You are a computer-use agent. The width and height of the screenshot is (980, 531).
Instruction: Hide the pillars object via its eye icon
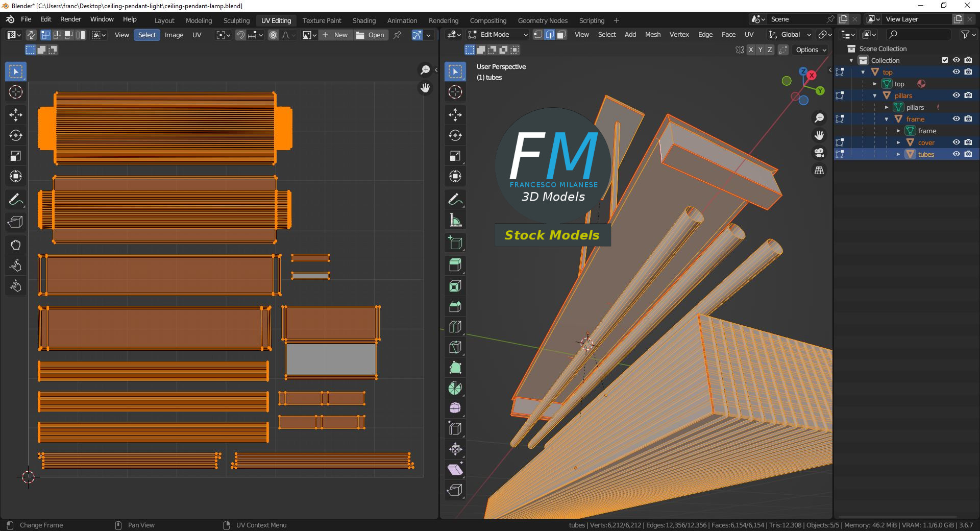(x=956, y=95)
